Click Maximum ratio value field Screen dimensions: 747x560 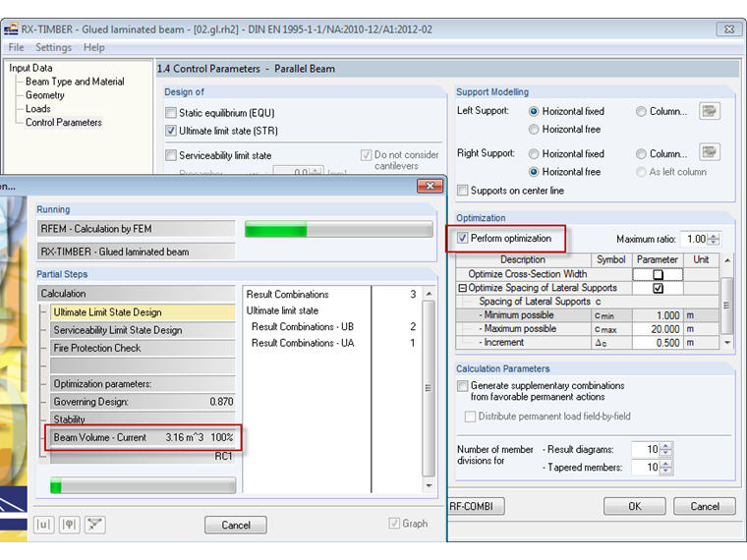[695, 239]
